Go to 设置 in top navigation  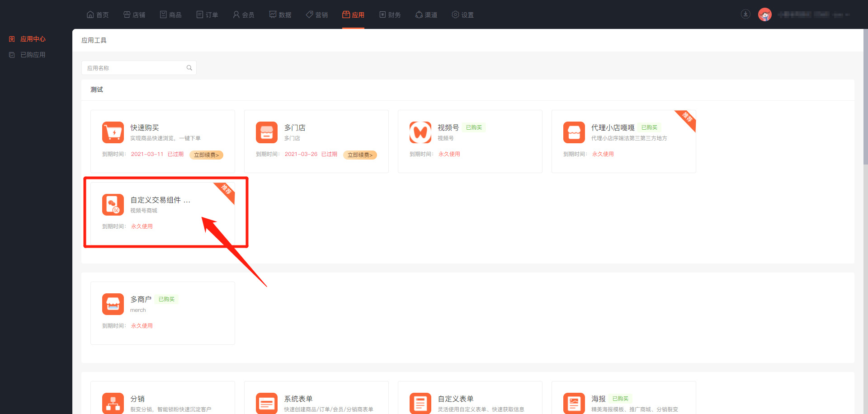(x=463, y=15)
